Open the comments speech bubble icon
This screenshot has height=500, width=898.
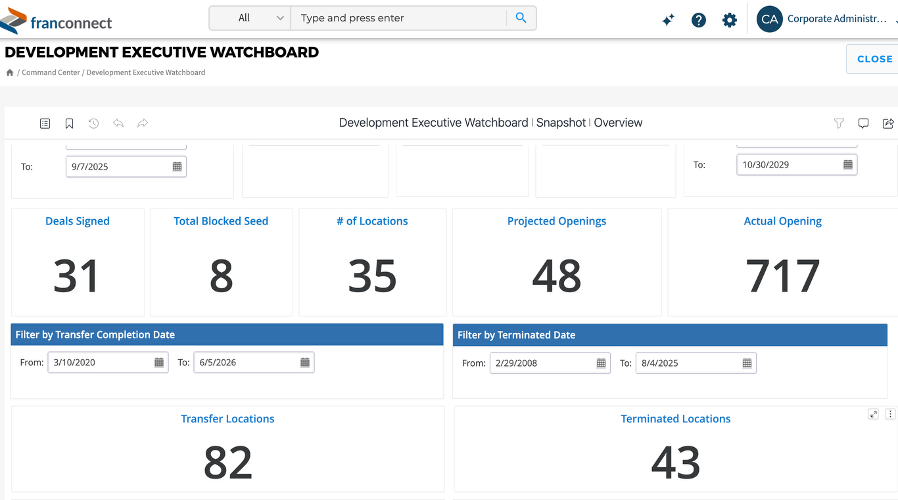863,123
